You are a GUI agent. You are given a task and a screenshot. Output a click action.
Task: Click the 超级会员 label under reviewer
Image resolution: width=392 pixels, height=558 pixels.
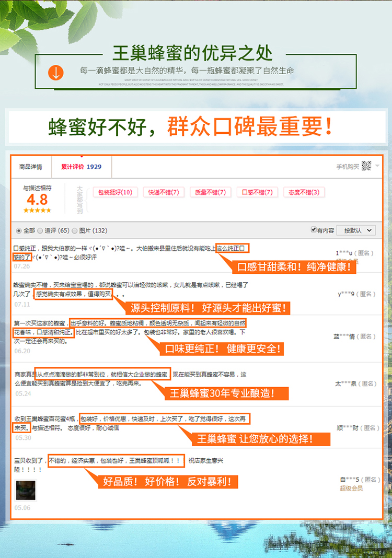point(351,488)
